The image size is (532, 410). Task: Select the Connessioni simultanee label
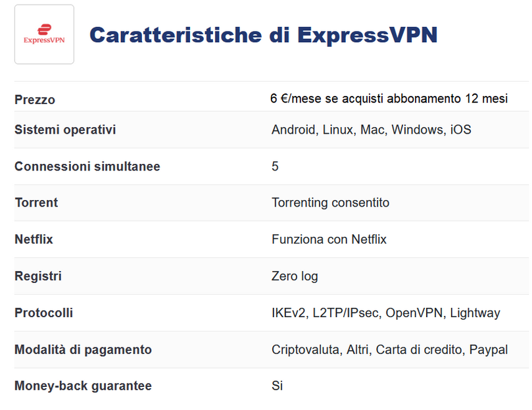pos(87,167)
